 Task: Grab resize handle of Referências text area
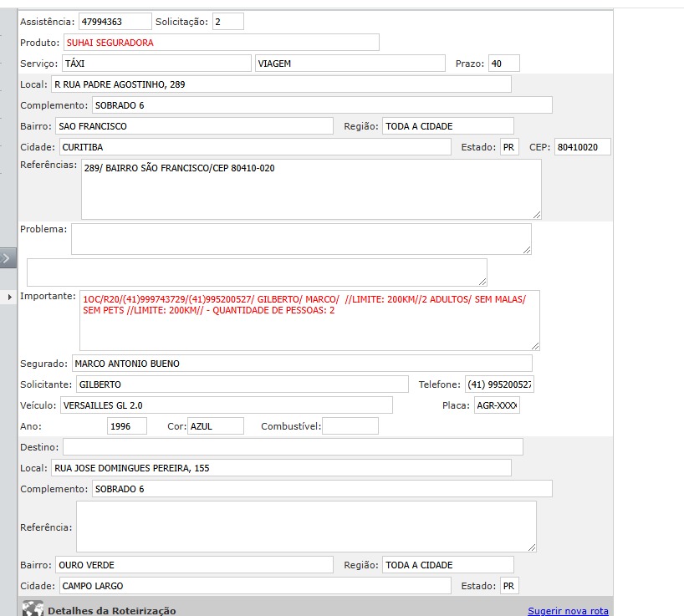click(x=537, y=215)
